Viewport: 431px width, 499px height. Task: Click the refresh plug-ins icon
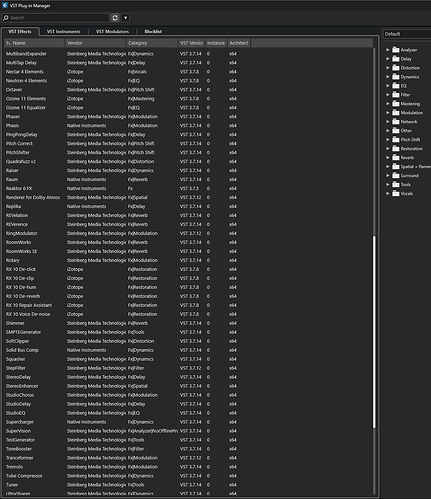tap(115, 18)
